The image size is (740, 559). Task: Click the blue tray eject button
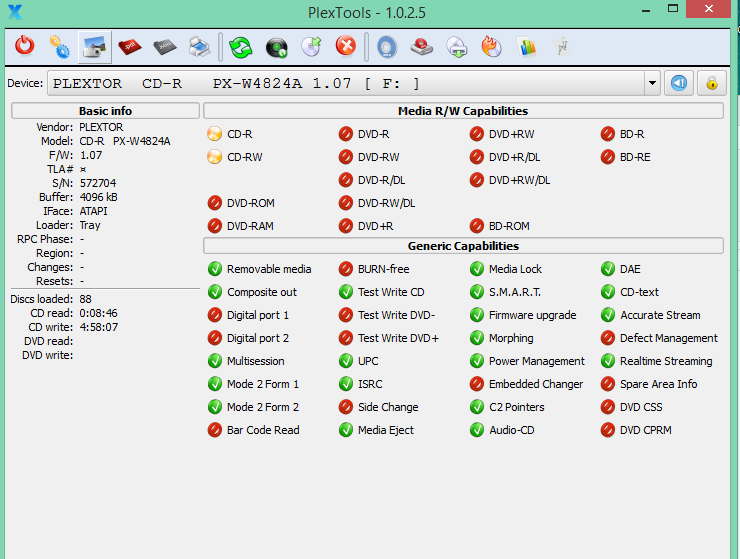[679, 84]
